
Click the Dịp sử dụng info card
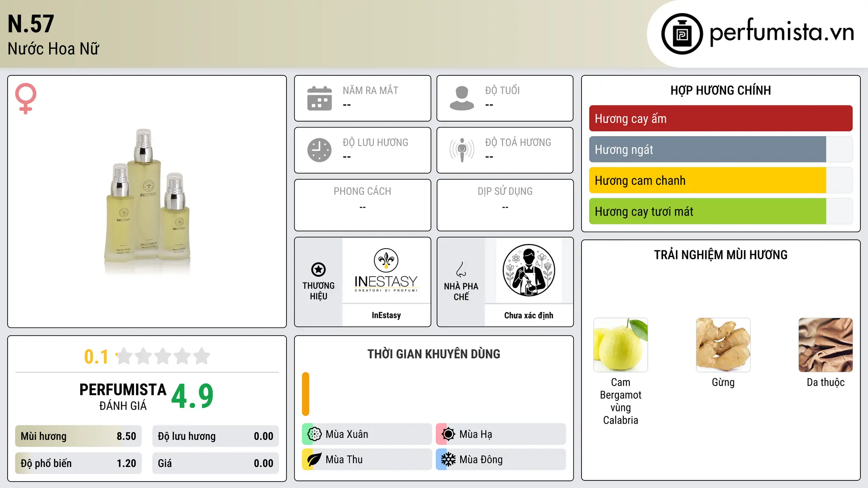(505, 205)
